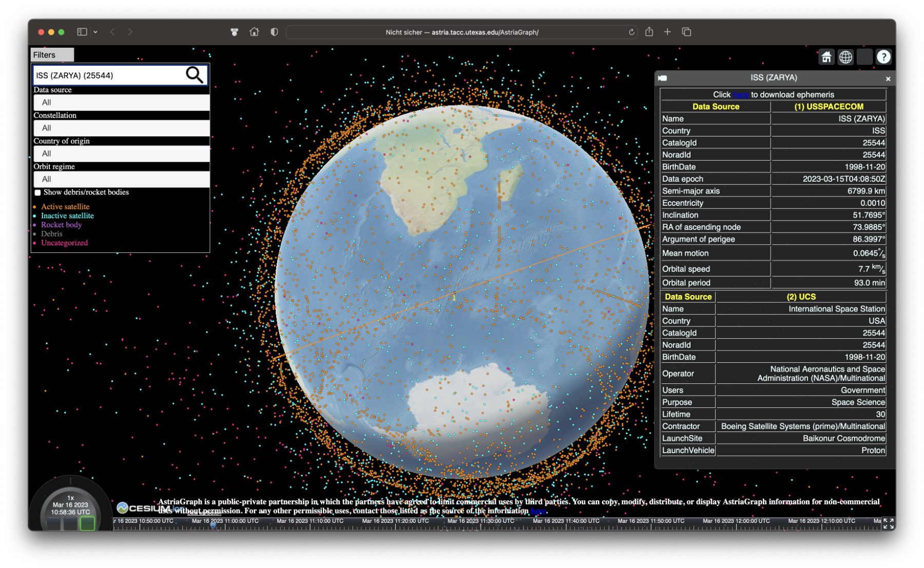The image size is (924, 568).
Task: Click the '(1) USSPACECOM' data source header
Action: pyautogui.click(x=829, y=106)
